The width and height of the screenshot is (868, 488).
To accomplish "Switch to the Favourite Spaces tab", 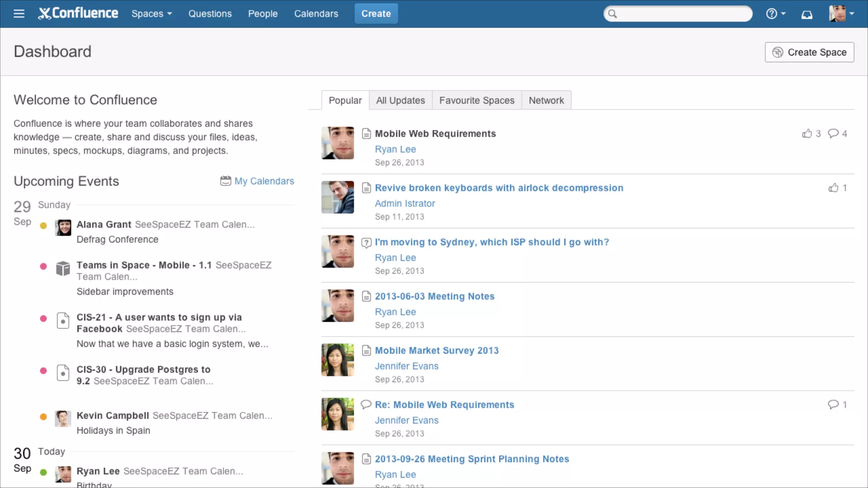I will [x=476, y=100].
